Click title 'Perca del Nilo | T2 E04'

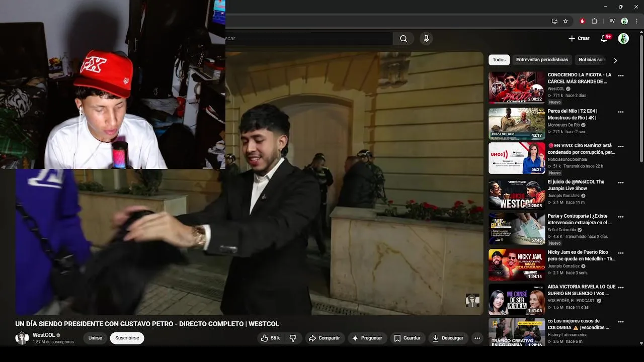(x=573, y=114)
